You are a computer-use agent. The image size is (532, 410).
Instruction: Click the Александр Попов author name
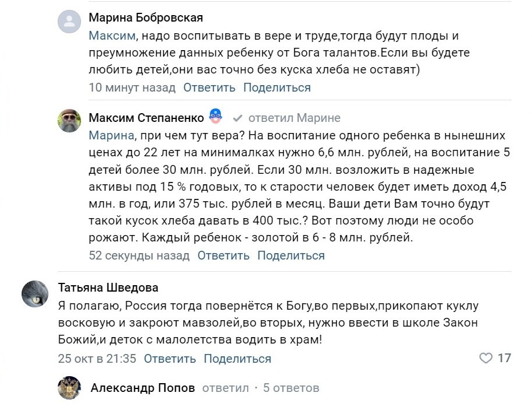pos(143,388)
